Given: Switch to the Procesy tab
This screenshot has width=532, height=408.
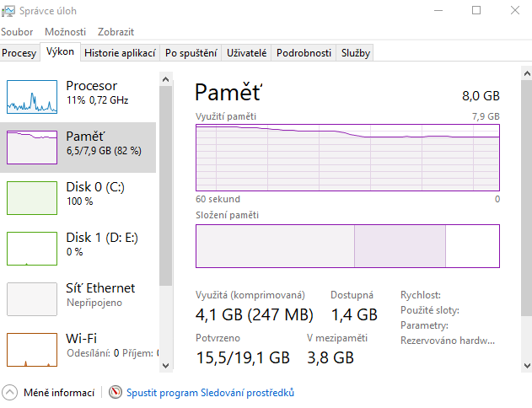Looking at the screenshot, I should (x=19, y=52).
